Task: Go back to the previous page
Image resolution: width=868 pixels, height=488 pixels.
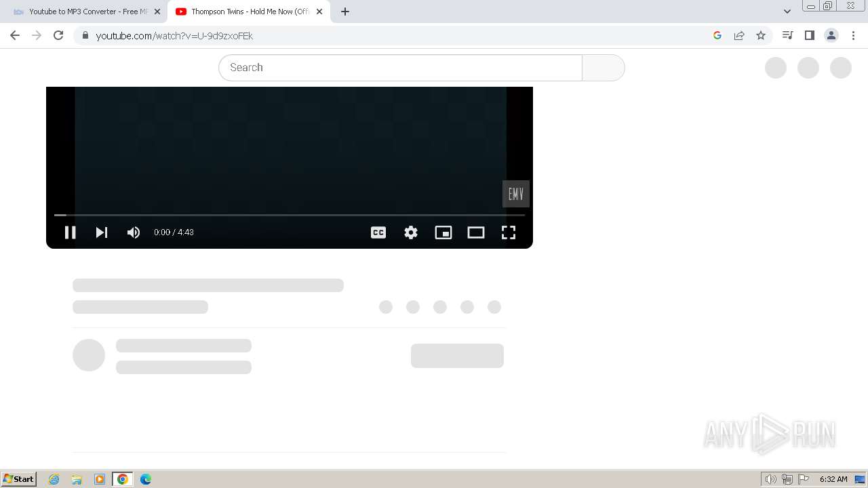Action: pyautogui.click(x=15, y=35)
